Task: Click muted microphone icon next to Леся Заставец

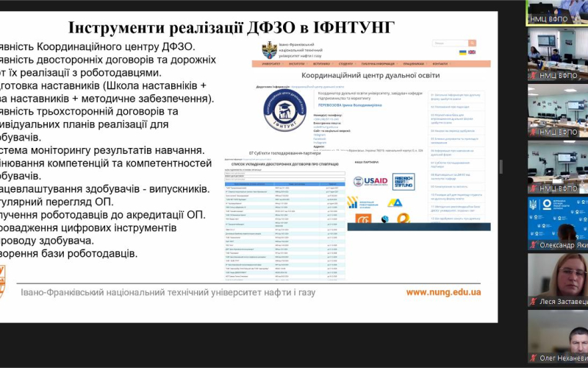Action: [533, 301]
